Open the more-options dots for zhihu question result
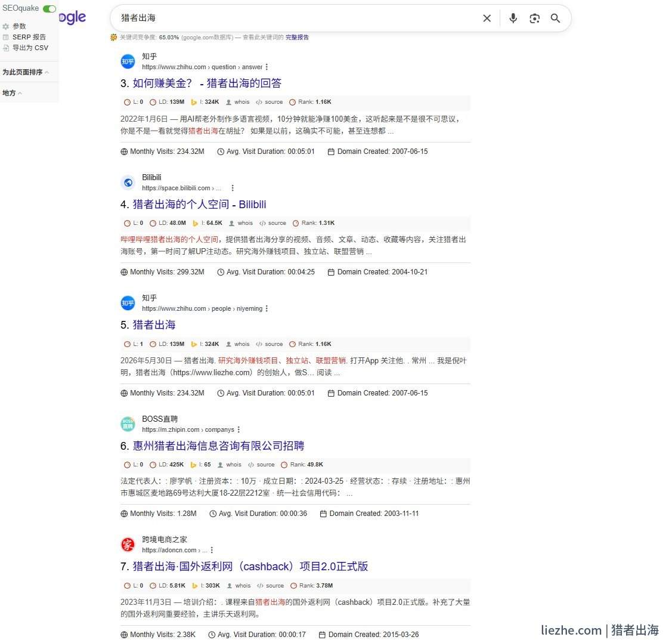This screenshot has height=643, width=672. (x=267, y=67)
